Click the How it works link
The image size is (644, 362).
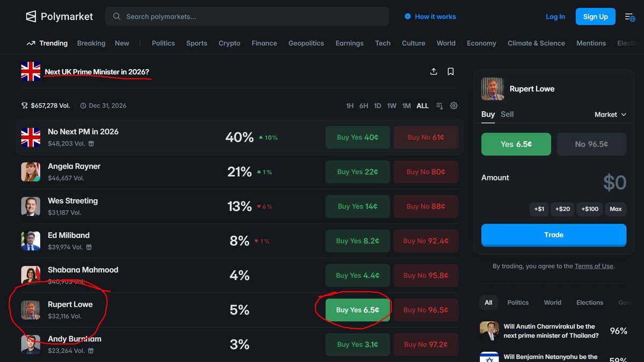[435, 17]
